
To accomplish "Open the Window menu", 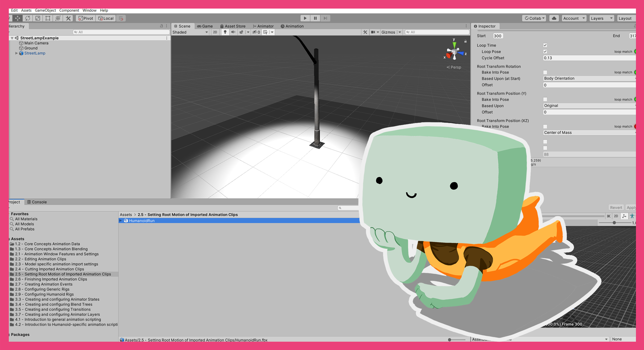I will [89, 10].
